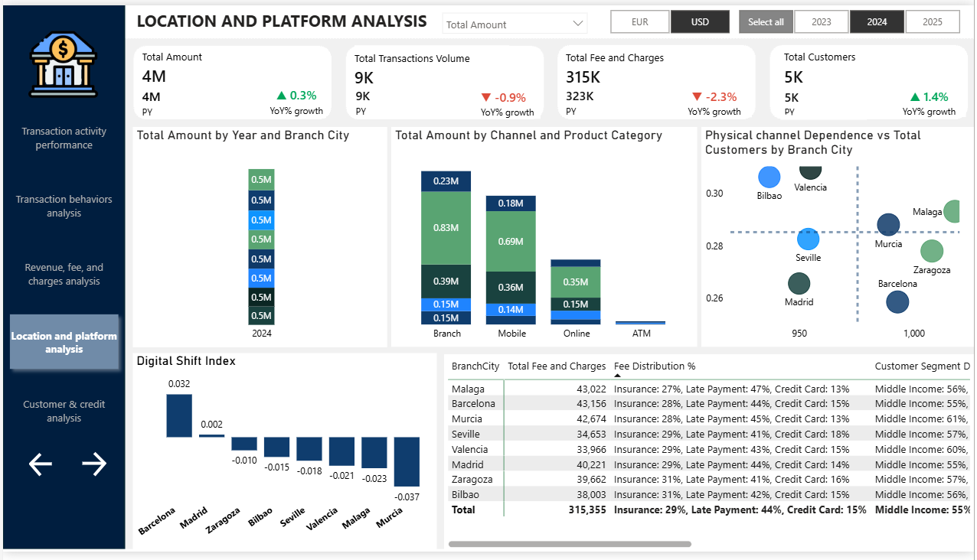Click the Madrid bubble in scatter chart
The height and width of the screenshot is (560, 977).
[799, 284]
